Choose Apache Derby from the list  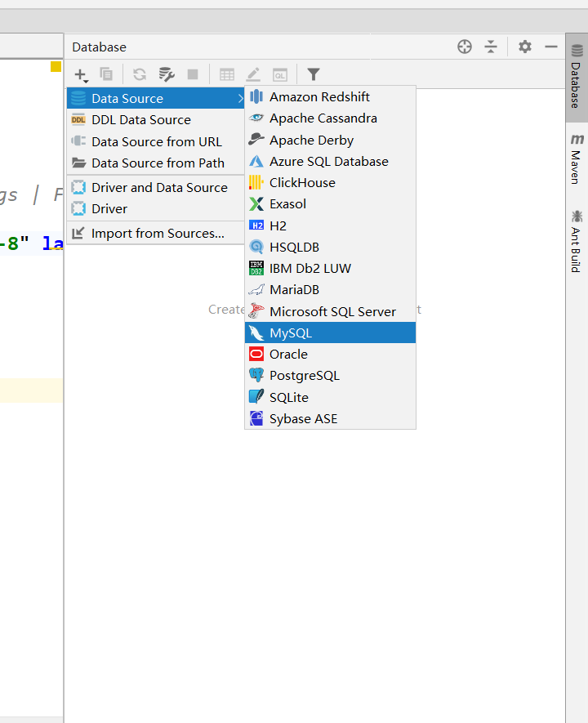point(330,140)
